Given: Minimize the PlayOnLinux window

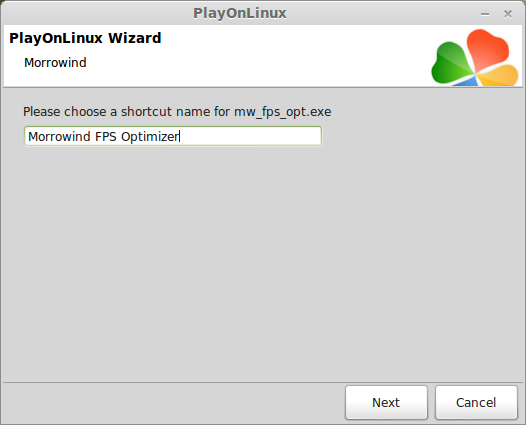Looking at the screenshot, I should [x=485, y=14].
